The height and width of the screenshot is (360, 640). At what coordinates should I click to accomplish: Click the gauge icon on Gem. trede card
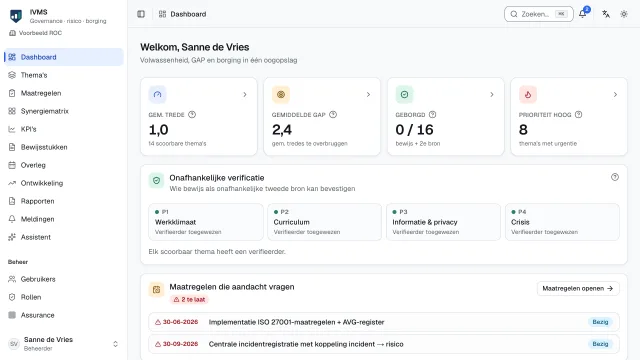(x=157, y=94)
